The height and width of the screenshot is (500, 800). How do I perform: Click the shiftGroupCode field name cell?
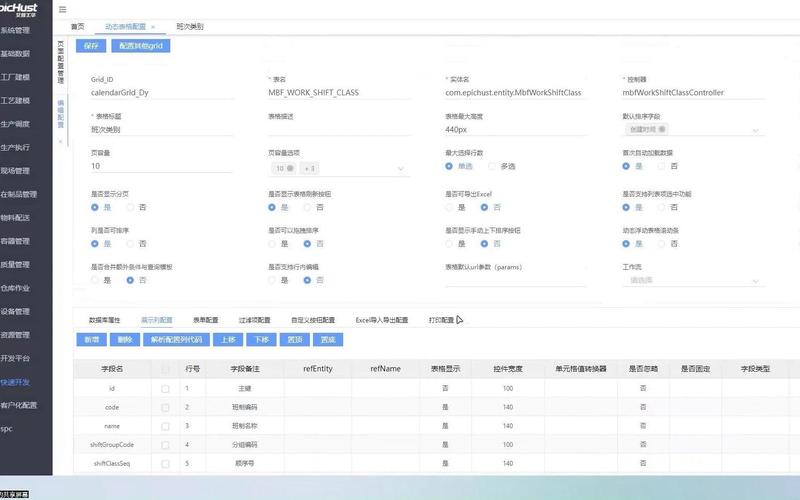click(112, 445)
